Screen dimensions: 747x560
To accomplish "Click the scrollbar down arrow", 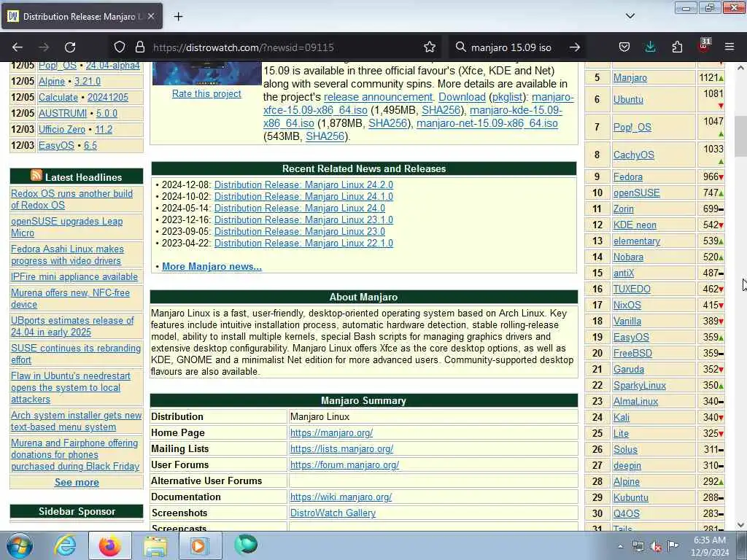I will click(x=740, y=525).
